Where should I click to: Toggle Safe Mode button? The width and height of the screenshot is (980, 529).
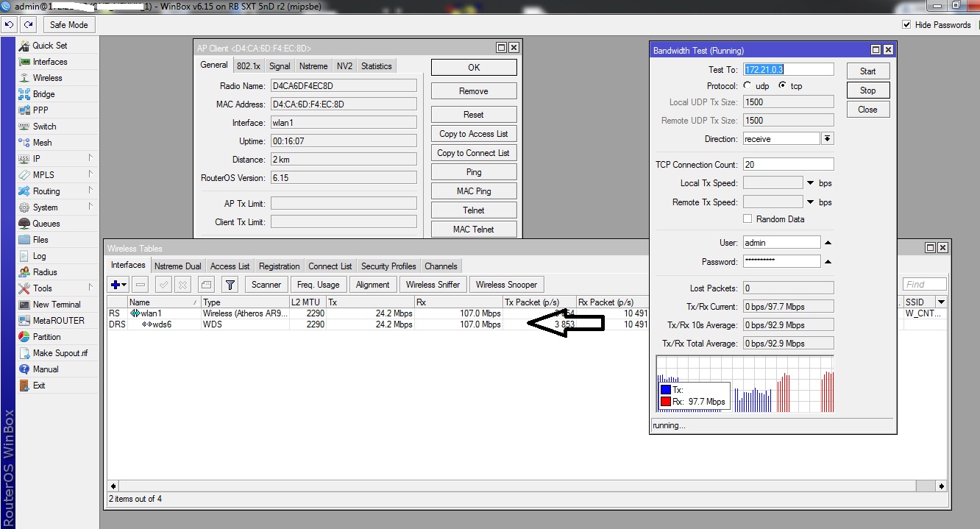pos(68,25)
